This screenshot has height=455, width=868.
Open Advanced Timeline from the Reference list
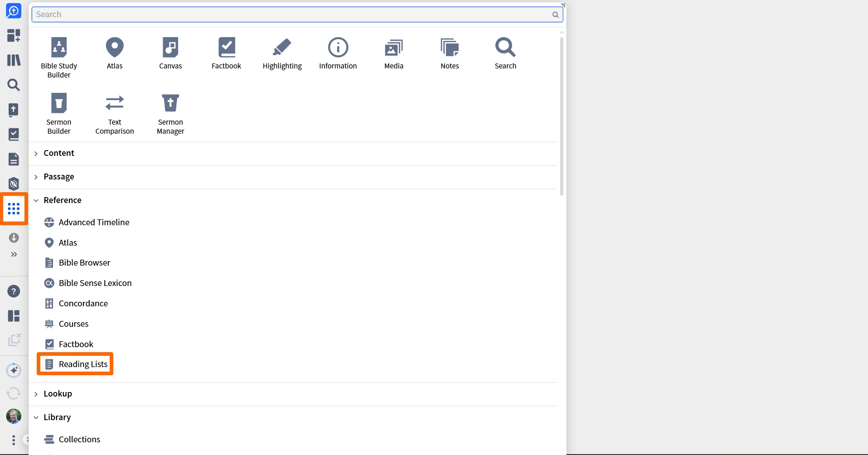tap(87, 222)
